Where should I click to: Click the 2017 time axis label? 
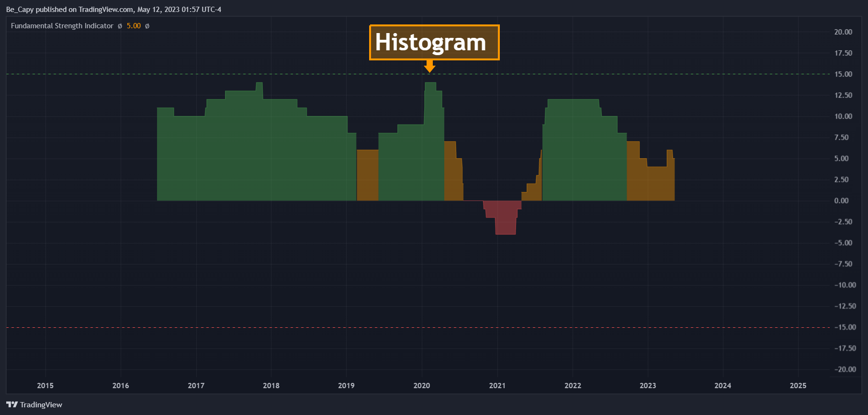[196, 386]
